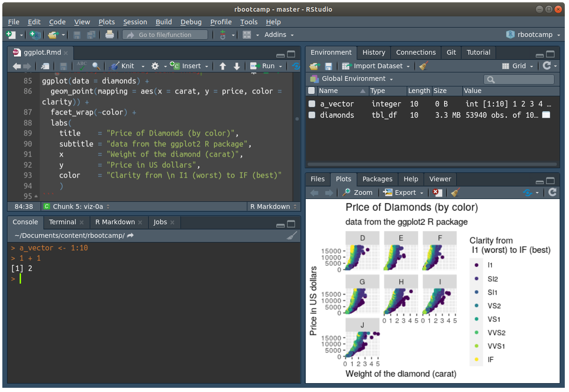Switch to the Terminal tab
The height and width of the screenshot is (392, 569).
click(x=62, y=222)
